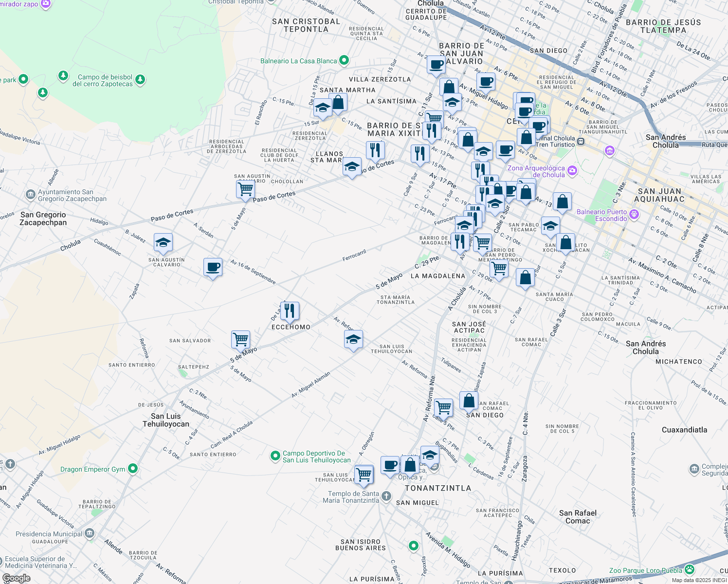Open the Complejo Seguridad marker
The height and width of the screenshot is (584, 728).
pos(693,469)
